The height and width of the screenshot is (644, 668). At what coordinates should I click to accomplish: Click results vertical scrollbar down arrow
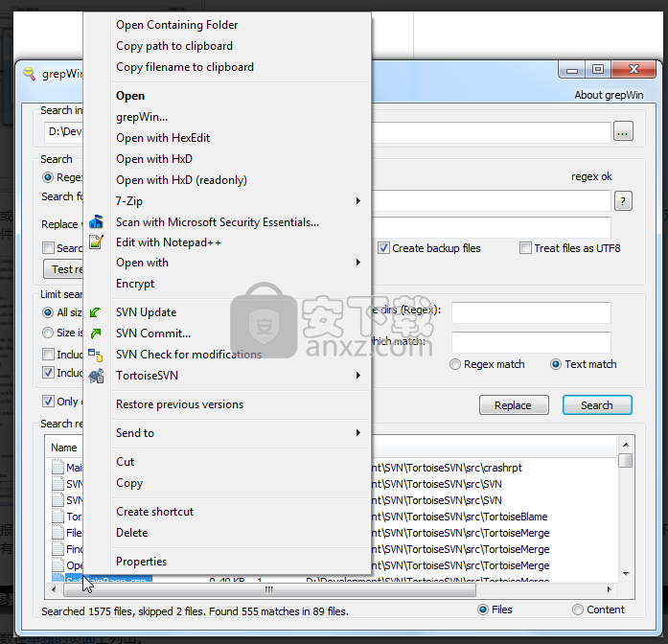tap(626, 574)
